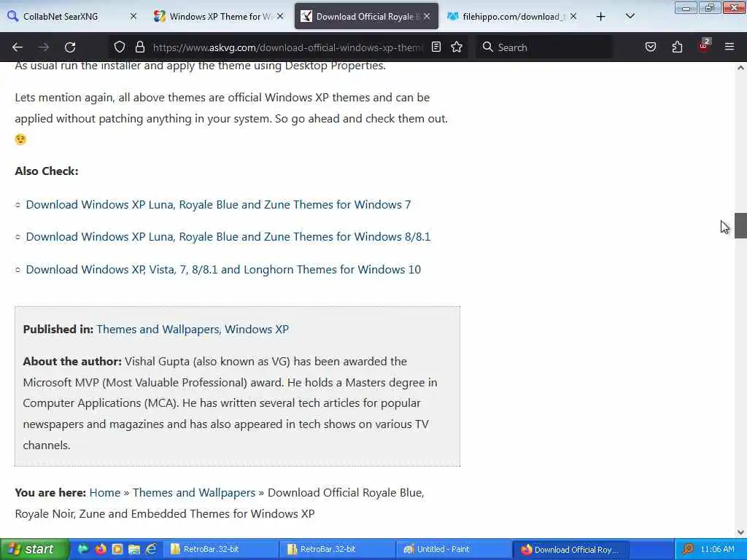Click scrollbar up arrow
The height and width of the screenshot is (560, 747).
(x=740, y=68)
